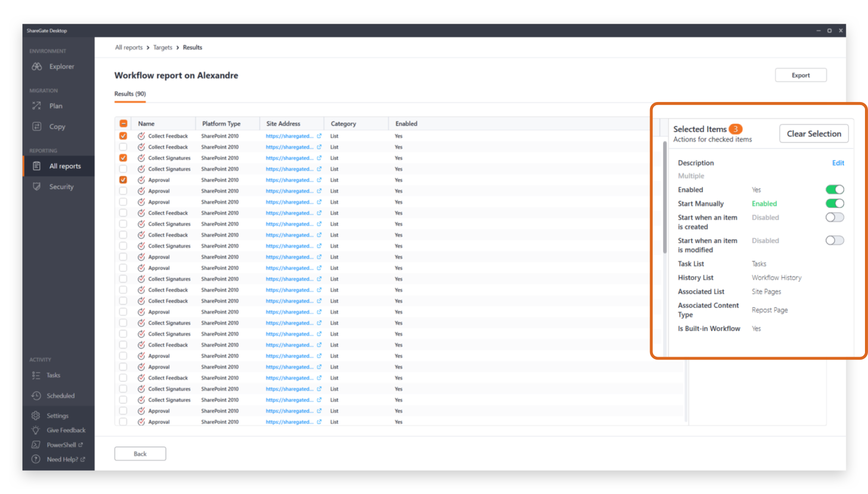
Task: Open the Results (90) tab
Action: click(x=130, y=94)
